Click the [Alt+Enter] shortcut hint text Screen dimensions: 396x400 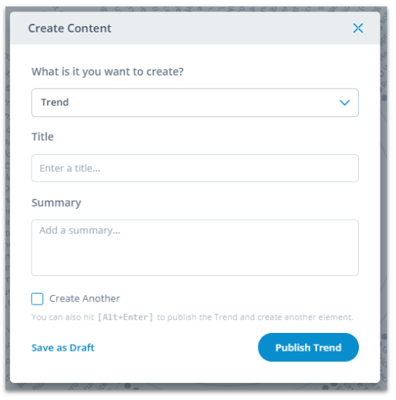coord(125,317)
